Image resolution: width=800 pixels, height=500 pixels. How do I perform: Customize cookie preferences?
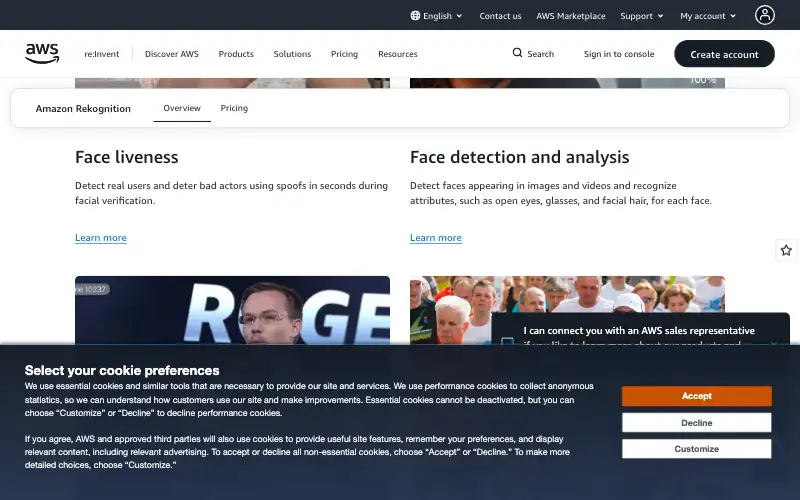pos(696,449)
